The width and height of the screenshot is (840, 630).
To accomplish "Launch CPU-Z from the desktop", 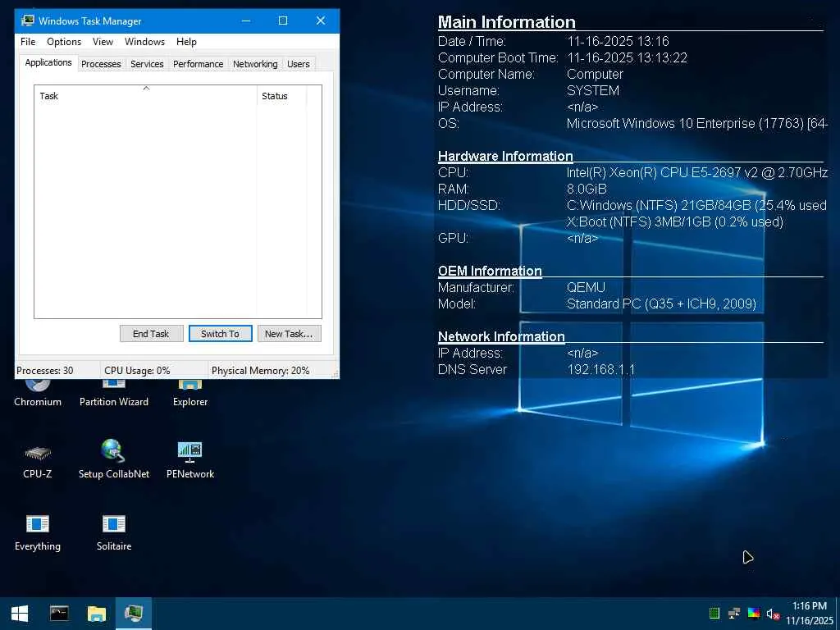I will click(38, 460).
